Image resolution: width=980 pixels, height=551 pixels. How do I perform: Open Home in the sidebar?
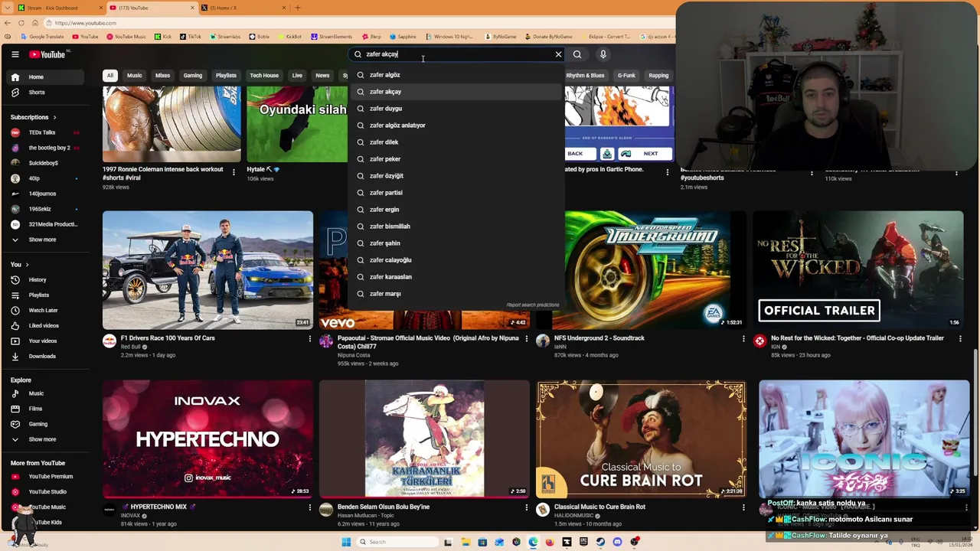tap(44, 77)
